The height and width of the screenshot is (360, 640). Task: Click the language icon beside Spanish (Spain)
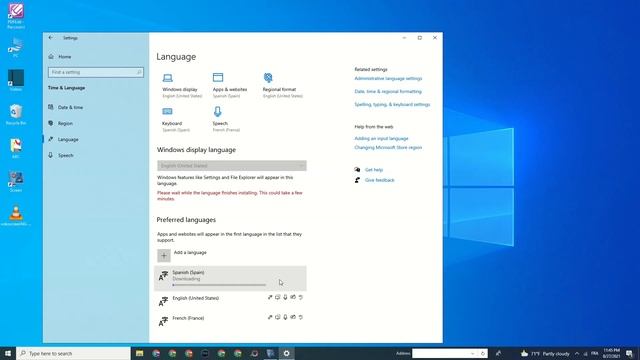pos(163,276)
